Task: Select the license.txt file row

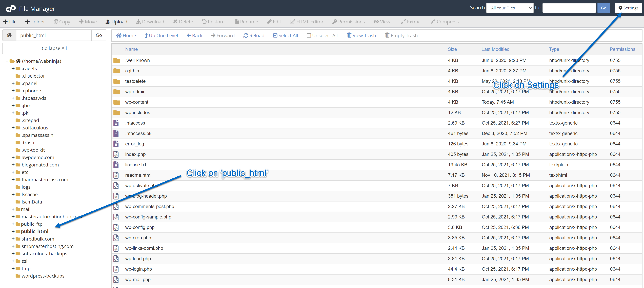Action: 377,165
